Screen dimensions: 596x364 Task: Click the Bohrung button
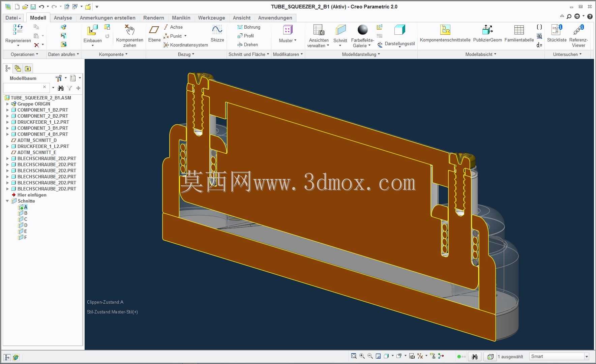pyautogui.click(x=249, y=27)
